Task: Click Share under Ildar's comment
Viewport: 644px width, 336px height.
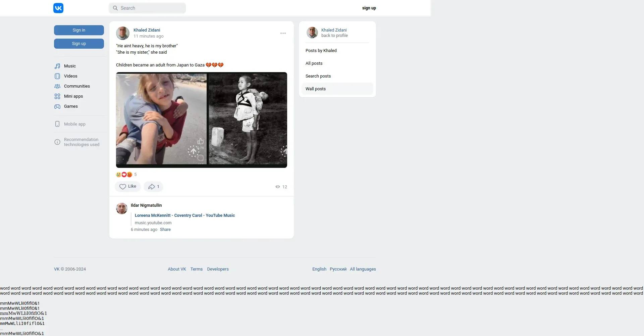Action: (165, 230)
